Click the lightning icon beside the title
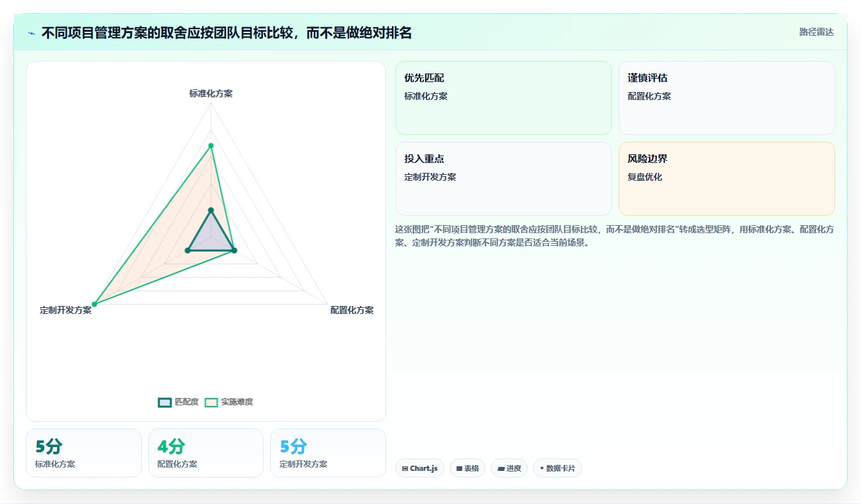Viewport: 861px width, 504px height. [x=31, y=33]
